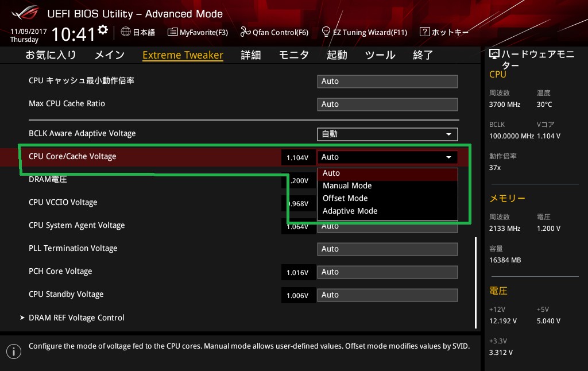Open the モニタ tab
Image resolution: width=588 pixels, height=371 pixels.
tap(294, 55)
